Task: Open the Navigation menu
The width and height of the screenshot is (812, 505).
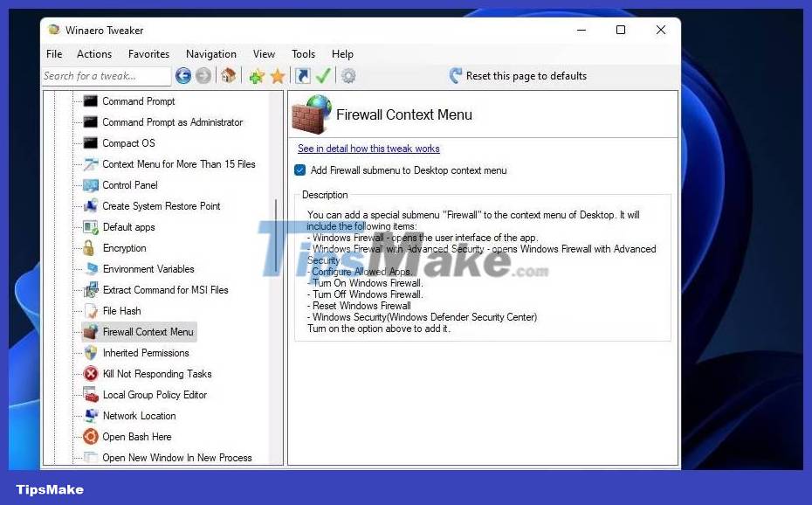Action: pos(211,53)
